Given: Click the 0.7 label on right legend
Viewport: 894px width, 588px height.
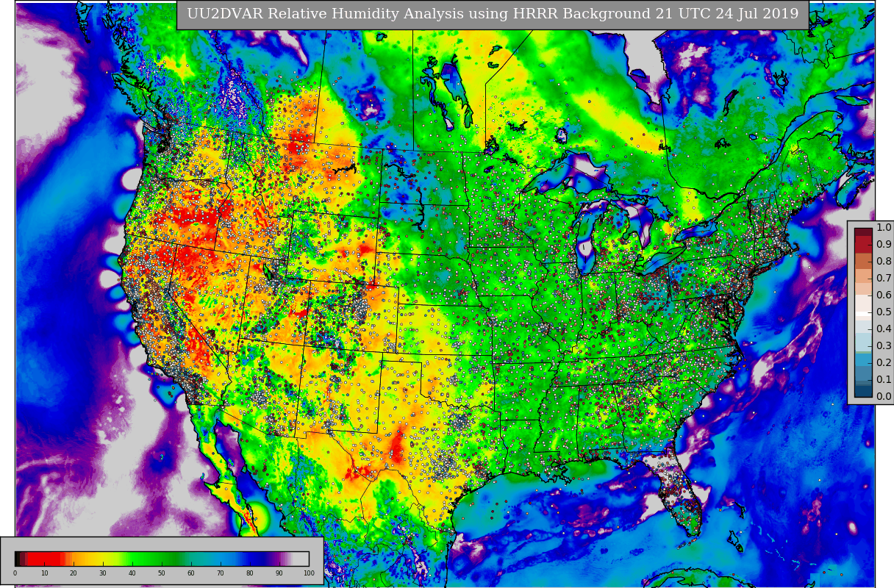Looking at the screenshot, I should [884, 279].
